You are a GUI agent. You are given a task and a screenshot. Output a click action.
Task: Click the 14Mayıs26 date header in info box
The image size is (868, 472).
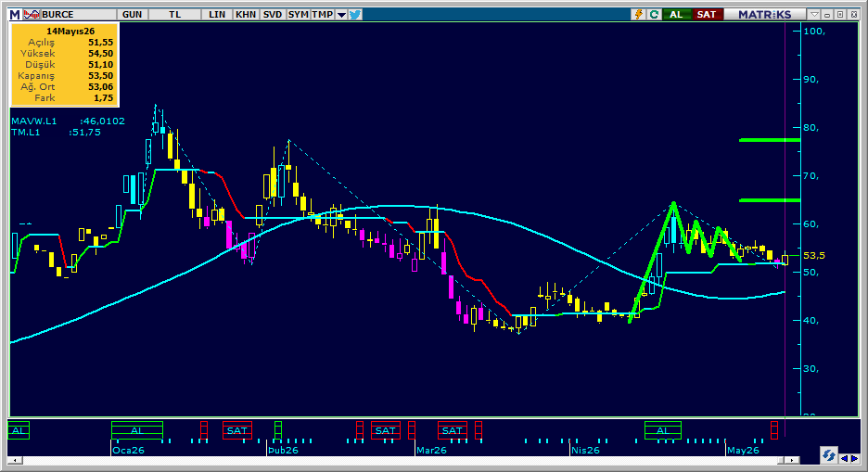point(70,31)
